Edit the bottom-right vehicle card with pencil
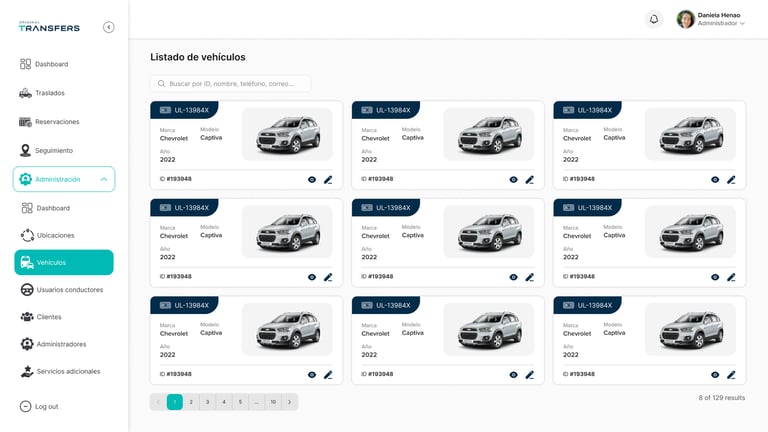Viewport: 768px width, 432px height. point(731,375)
